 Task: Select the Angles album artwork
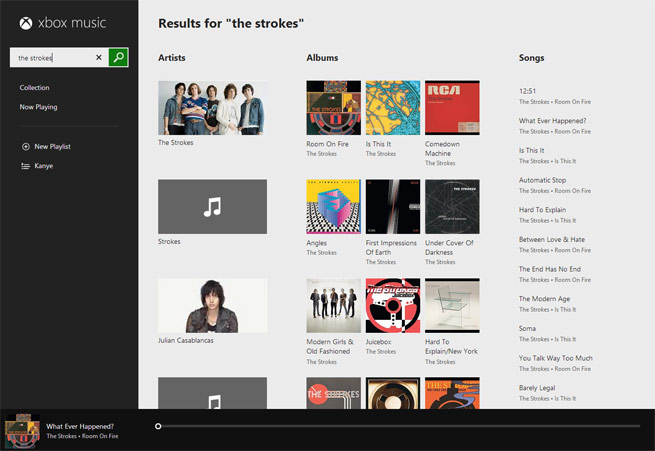coord(333,207)
